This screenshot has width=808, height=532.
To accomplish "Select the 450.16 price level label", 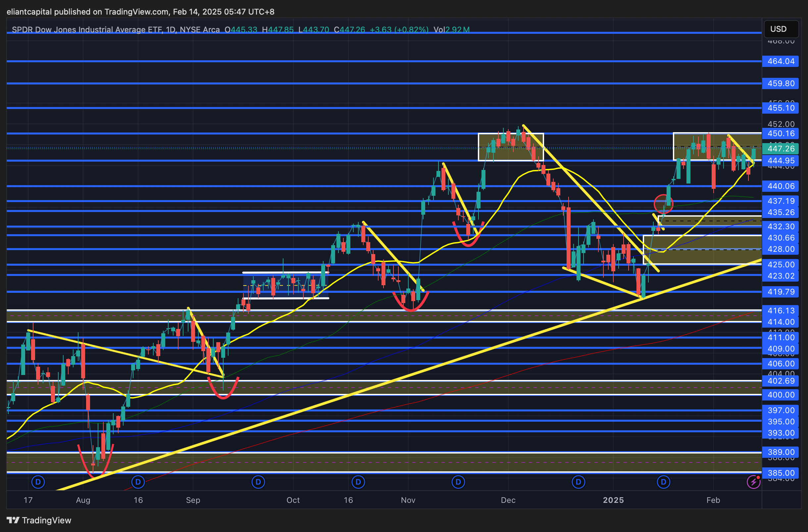I will (x=781, y=133).
